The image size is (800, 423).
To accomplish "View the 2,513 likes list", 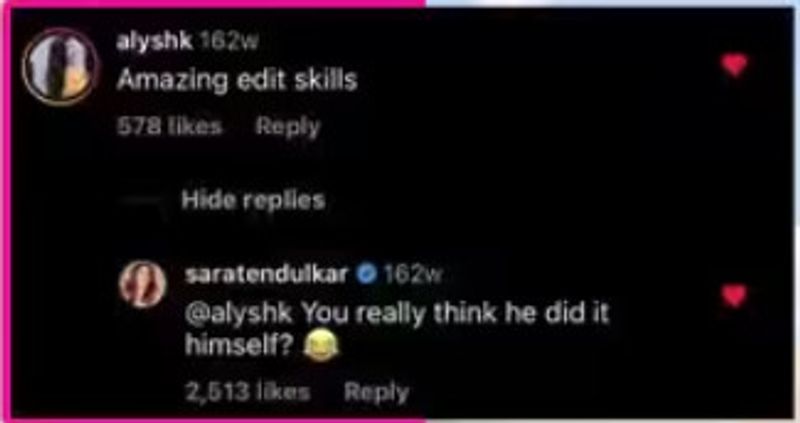I will [247, 392].
